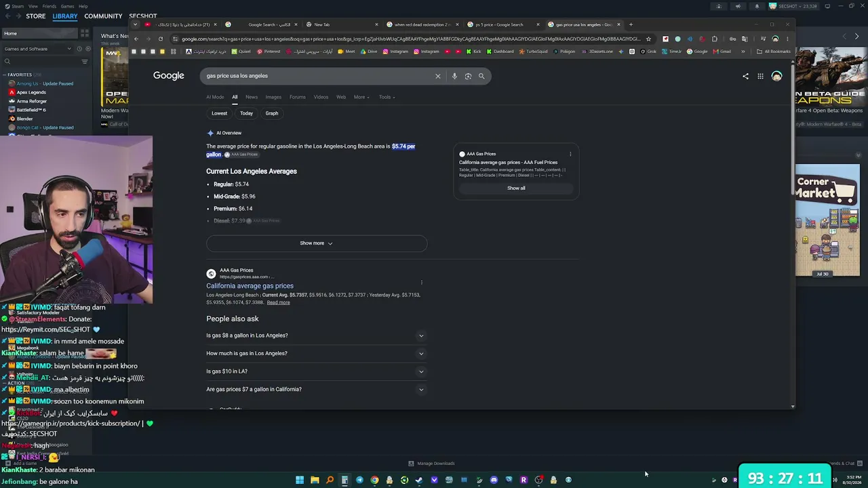Open a new Chrome tab with plus
This screenshot has width=868, height=488.
tap(631, 24)
